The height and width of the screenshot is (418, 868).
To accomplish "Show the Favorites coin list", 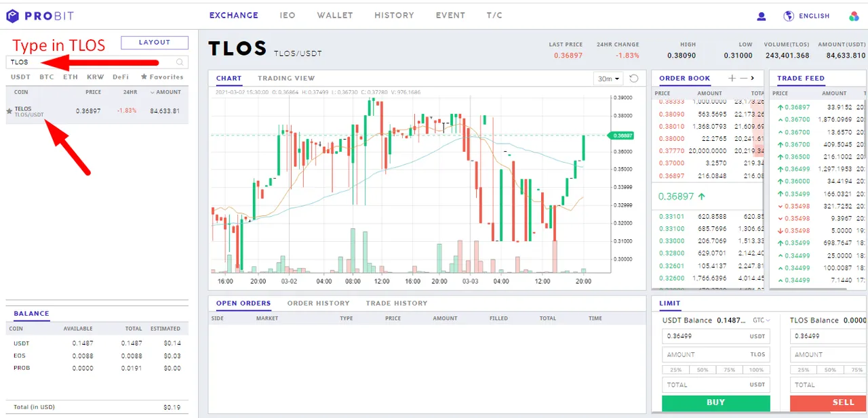I will (x=162, y=77).
